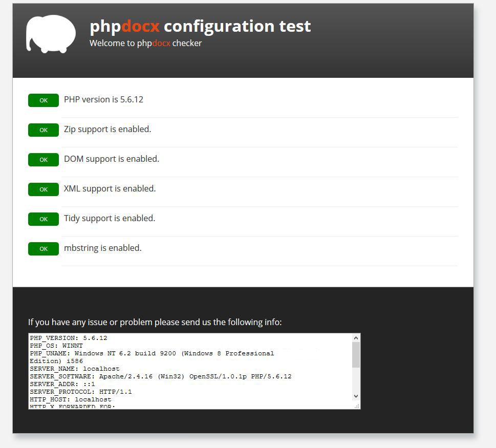Viewport: 496px width, 448px height.
Task: Click the 'DOM support is enabled.' text
Action: (x=112, y=159)
